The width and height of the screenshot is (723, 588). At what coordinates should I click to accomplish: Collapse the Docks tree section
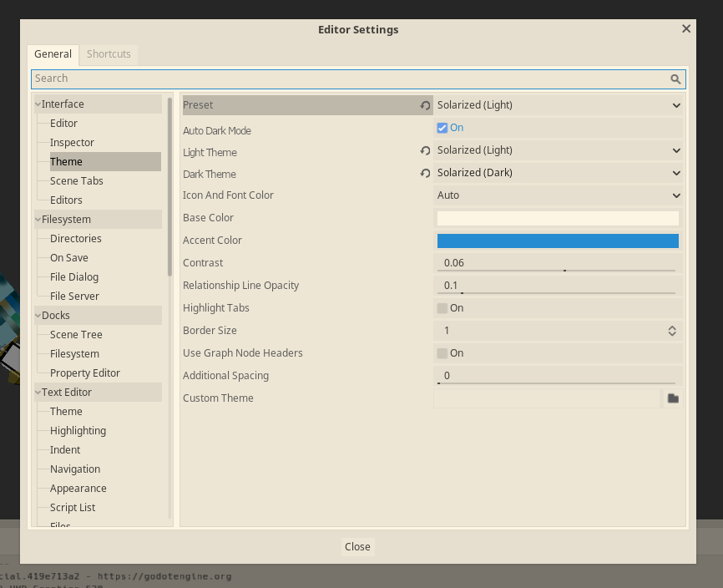click(x=38, y=316)
